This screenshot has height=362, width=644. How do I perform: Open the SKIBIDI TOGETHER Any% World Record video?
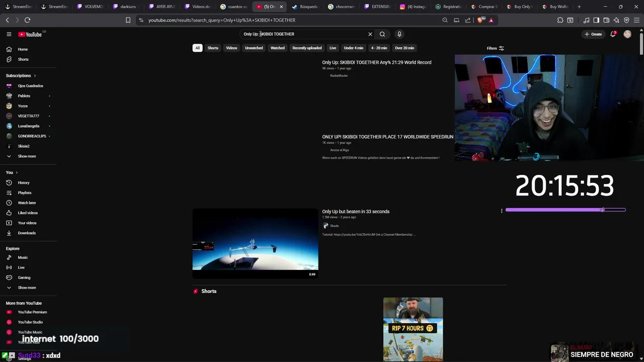[377, 62]
